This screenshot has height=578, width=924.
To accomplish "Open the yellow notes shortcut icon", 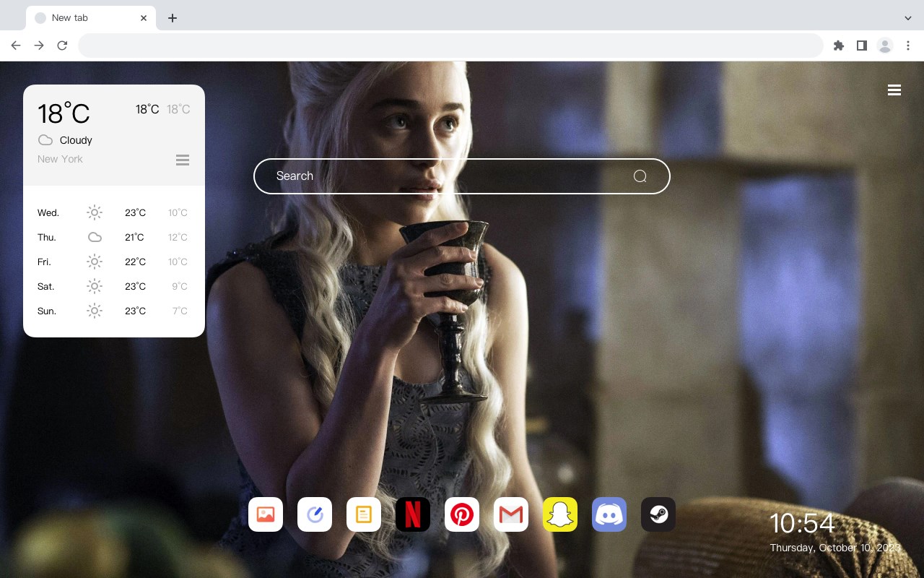I will [364, 514].
